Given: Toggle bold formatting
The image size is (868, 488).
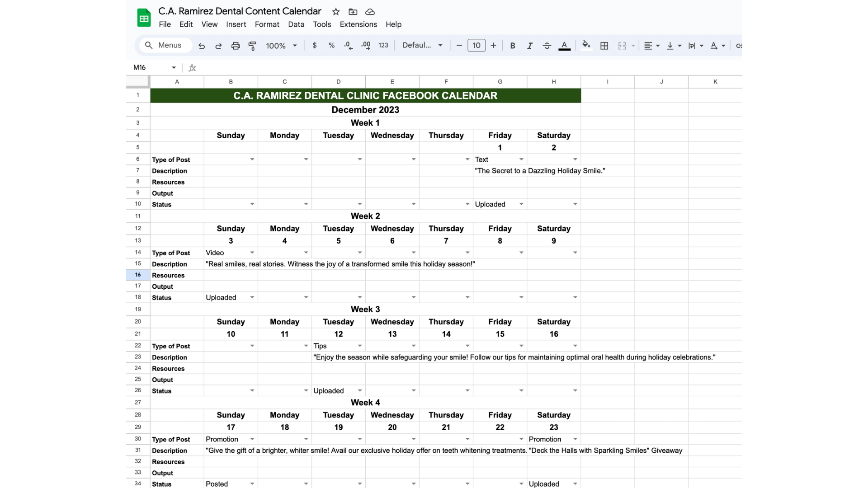Looking at the screenshot, I should tap(513, 46).
